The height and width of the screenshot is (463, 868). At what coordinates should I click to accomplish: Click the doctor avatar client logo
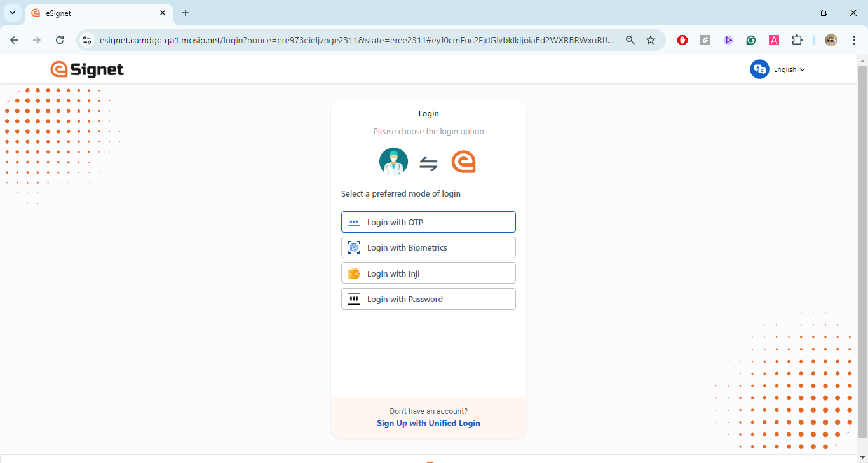click(393, 162)
